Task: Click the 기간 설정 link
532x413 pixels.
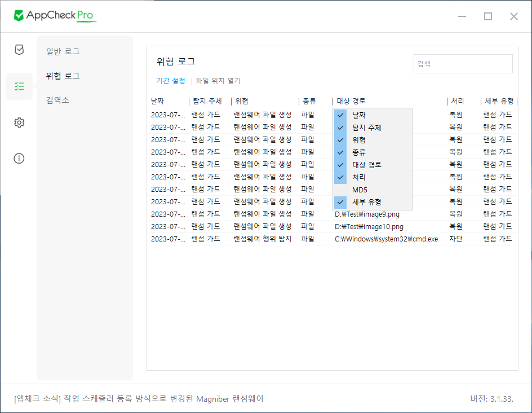Action: (x=171, y=81)
